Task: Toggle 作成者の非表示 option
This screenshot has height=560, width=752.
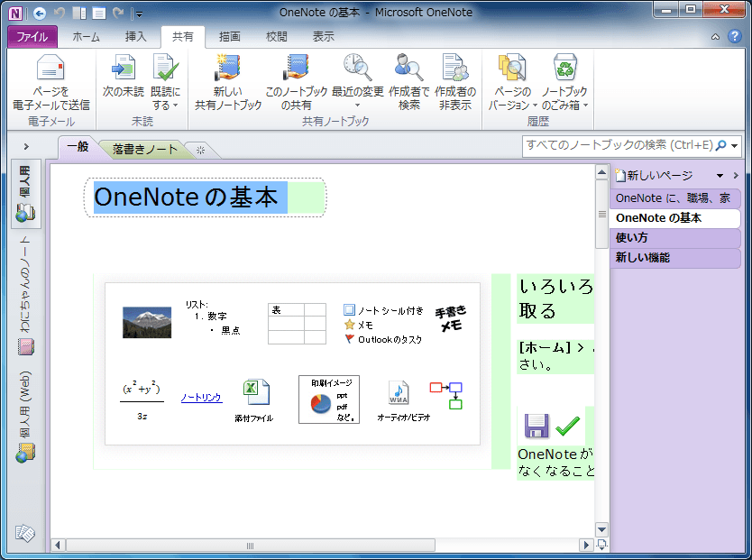Action: pos(455,82)
